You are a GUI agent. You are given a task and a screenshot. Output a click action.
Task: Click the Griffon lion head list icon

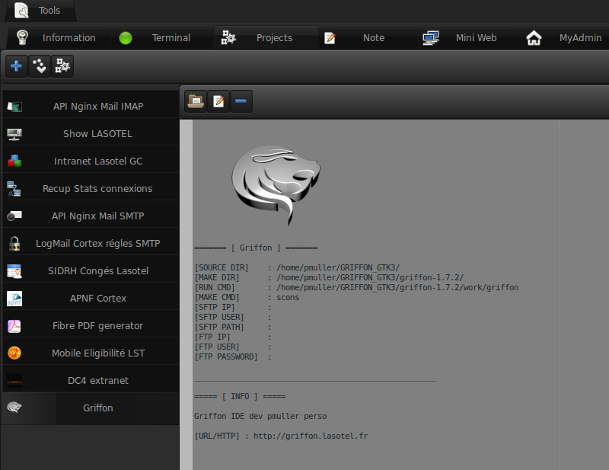(14, 407)
